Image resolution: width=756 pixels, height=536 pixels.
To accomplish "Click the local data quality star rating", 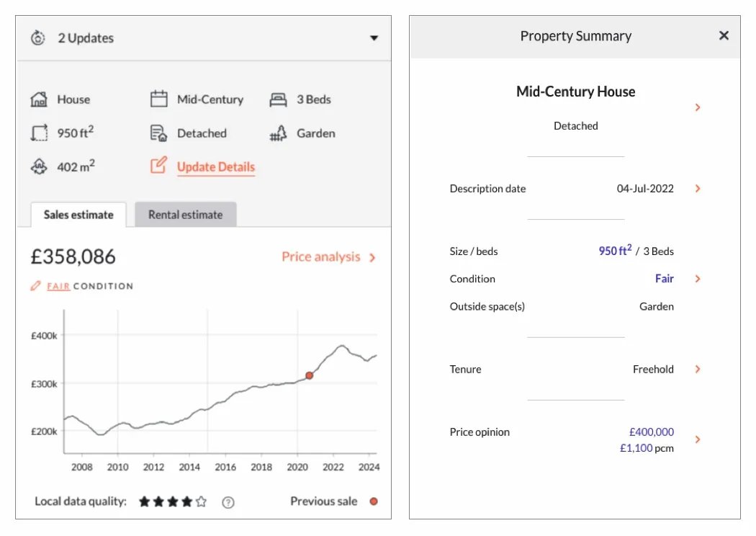I will pos(173,501).
